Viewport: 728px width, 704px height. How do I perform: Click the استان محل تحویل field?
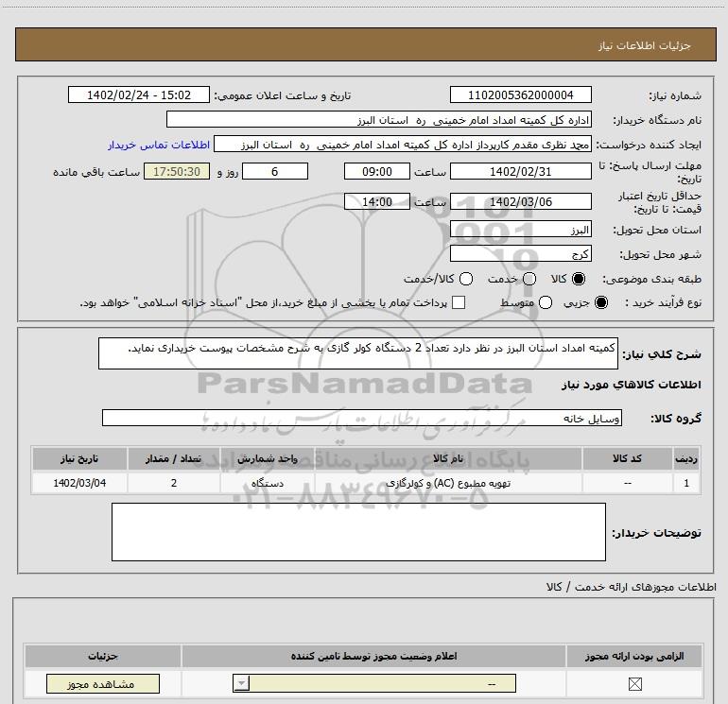[520, 230]
